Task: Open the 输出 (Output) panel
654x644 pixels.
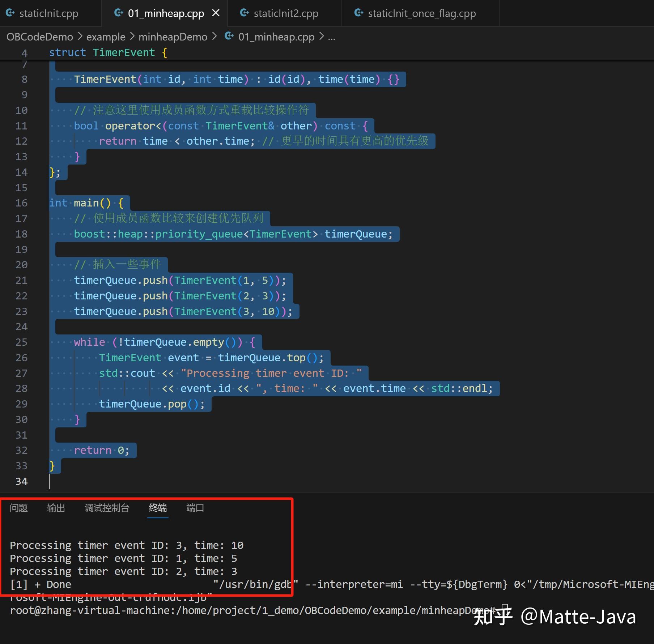Action: coord(56,508)
